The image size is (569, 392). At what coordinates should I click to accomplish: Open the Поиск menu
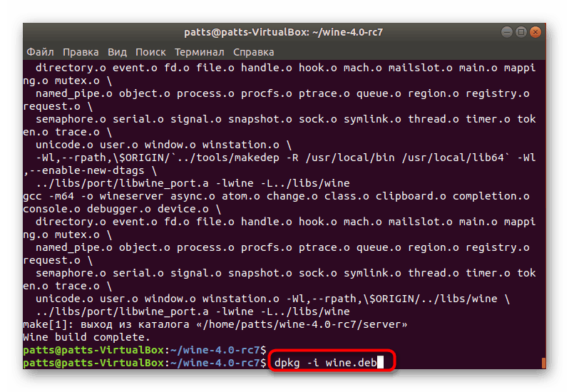pos(150,52)
